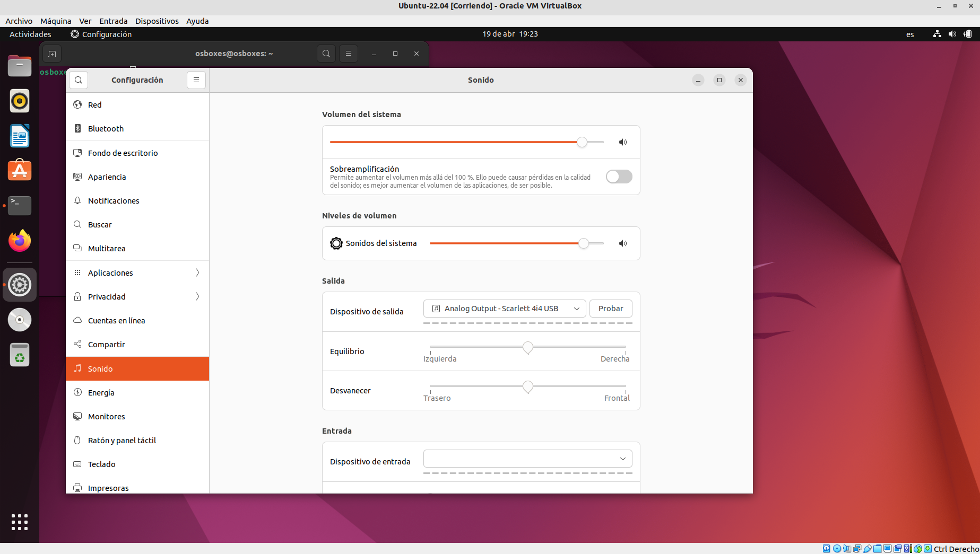Viewport: 980px width, 554px height.
Task: Click the VirtualBox Ctrl Derecho host key indicator
Action: [956, 549]
